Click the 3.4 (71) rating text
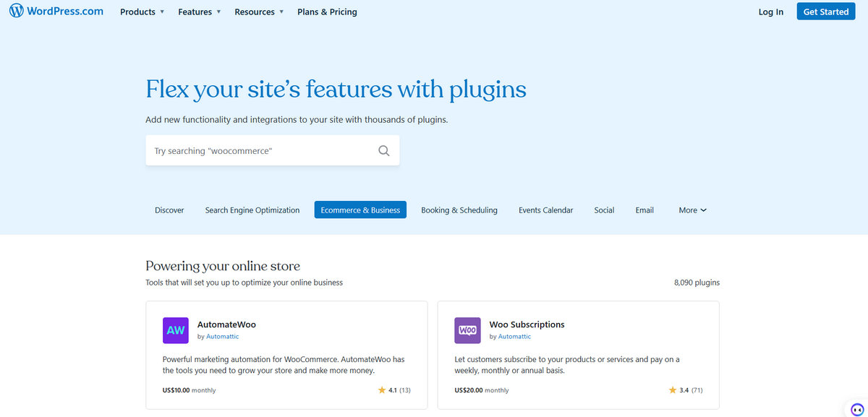The width and height of the screenshot is (868, 417). [691, 390]
